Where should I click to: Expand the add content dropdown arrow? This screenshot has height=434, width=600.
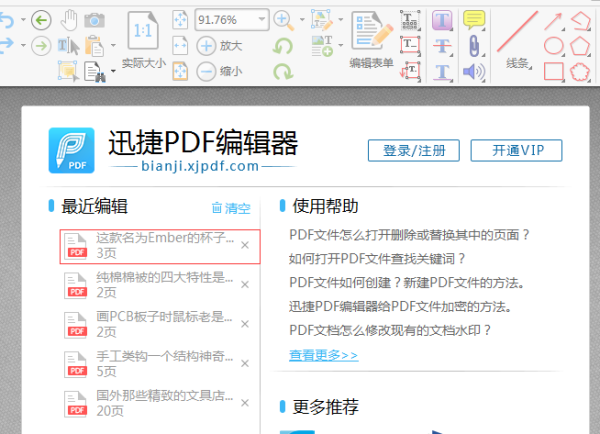[x=341, y=46]
